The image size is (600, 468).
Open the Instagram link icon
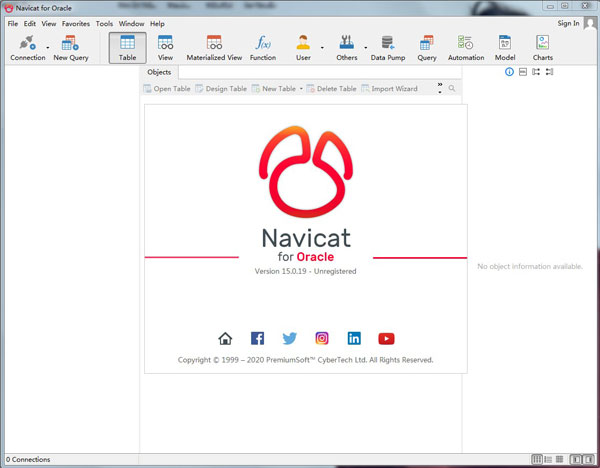click(322, 338)
